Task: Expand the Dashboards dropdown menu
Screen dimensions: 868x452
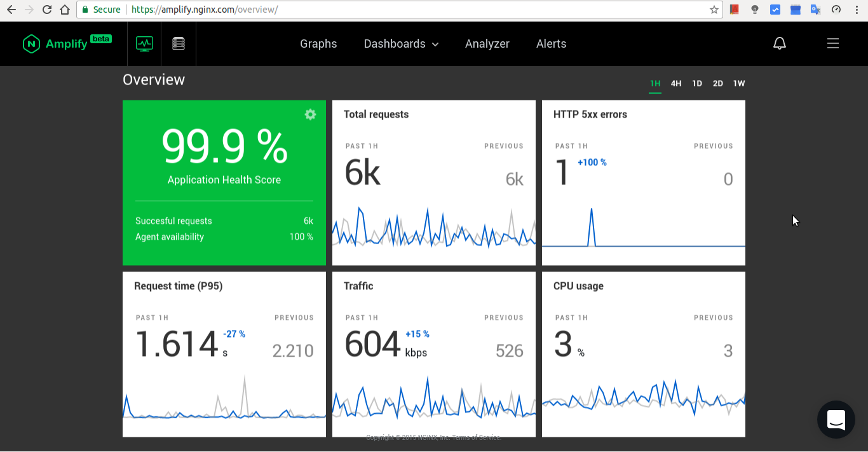Action: 401,44
